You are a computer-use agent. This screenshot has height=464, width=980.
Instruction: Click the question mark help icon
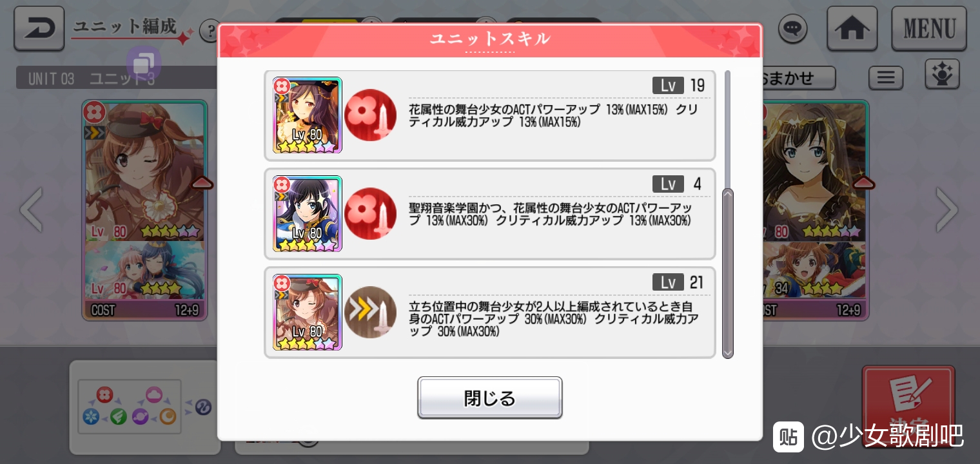coord(209,30)
